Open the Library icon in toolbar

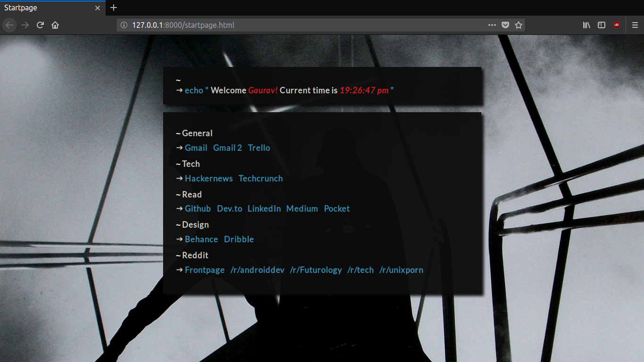[x=586, y=25]
